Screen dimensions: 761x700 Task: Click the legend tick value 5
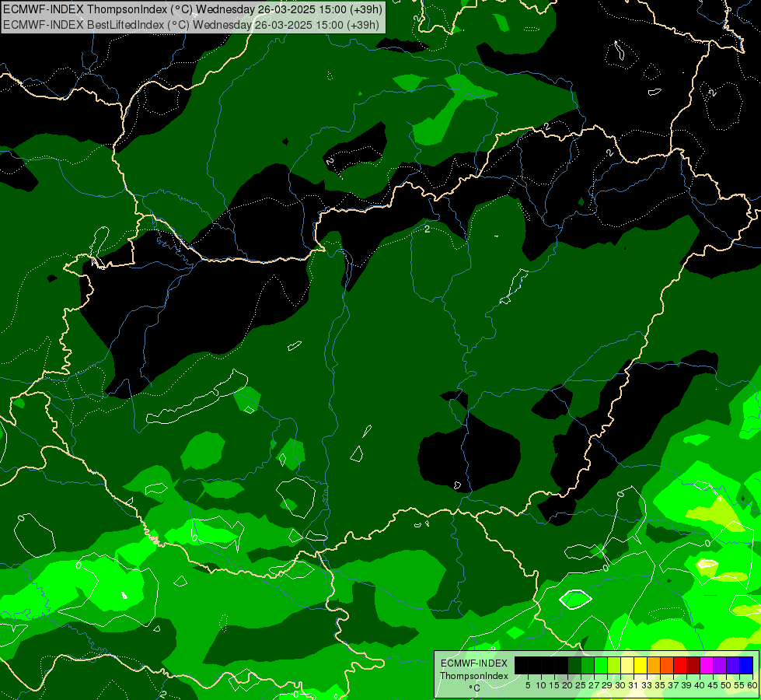click(x=528, y=685)
